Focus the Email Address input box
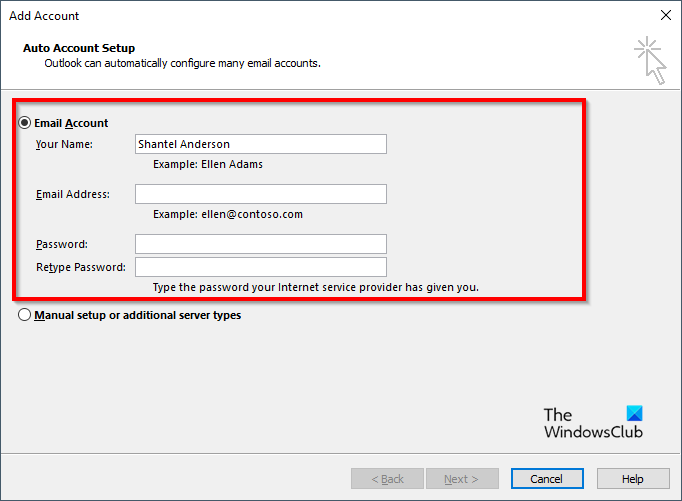Viewport: 682px width, 501px height. pyautogui.click(x=260, y=194)
